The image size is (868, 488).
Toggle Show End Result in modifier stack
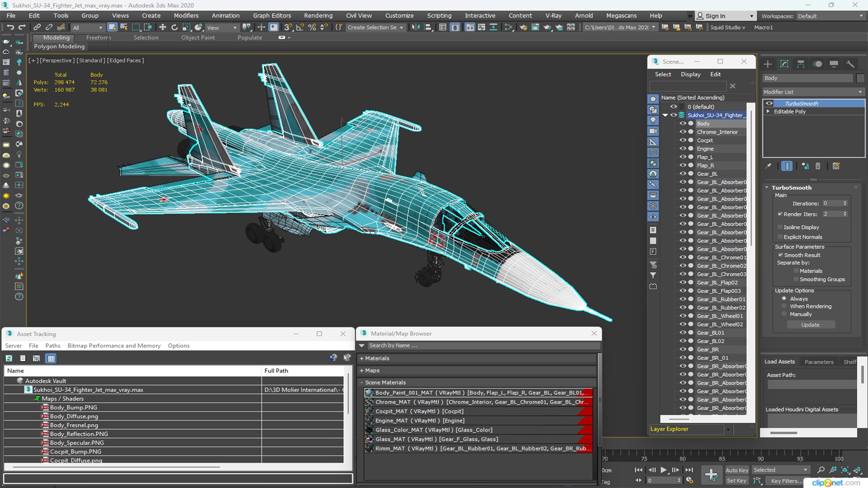click(787, 166)
